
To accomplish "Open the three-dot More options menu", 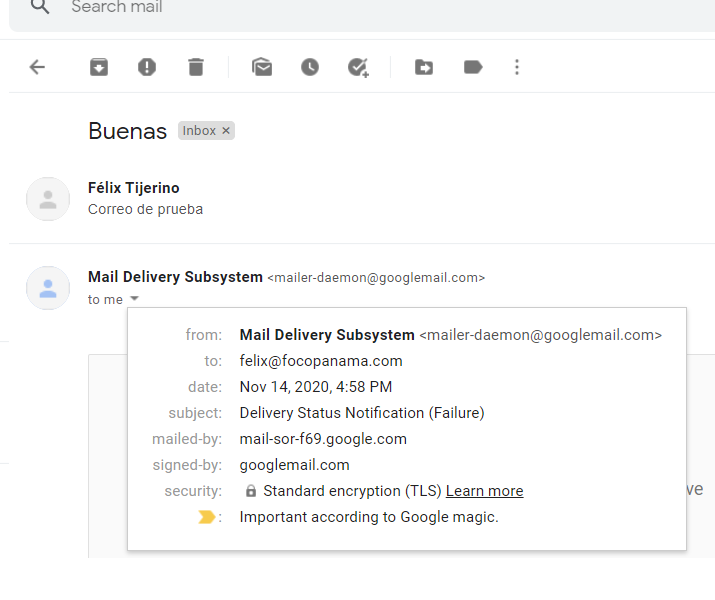I will tap(517, 67).
